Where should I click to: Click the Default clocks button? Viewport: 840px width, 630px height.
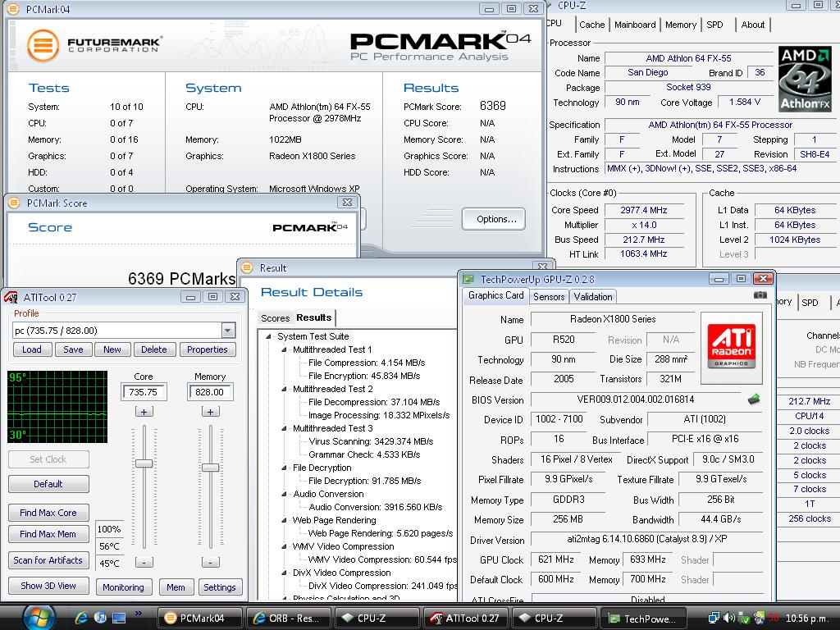[48, 484]
